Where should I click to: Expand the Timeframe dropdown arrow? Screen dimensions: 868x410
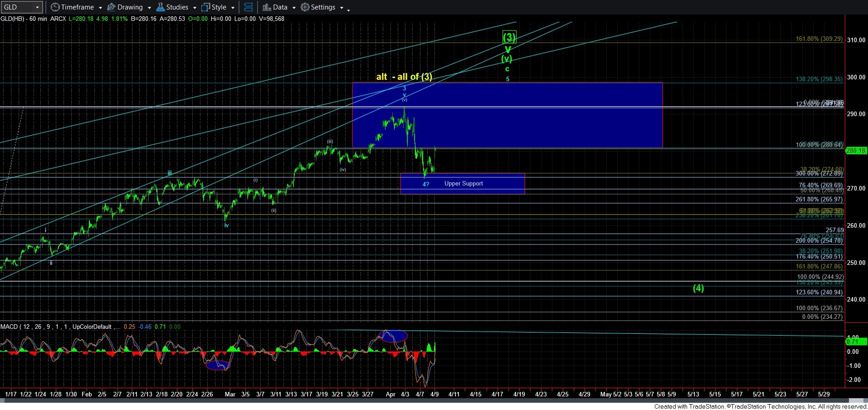pyautogui.click(x=100, y=8)
